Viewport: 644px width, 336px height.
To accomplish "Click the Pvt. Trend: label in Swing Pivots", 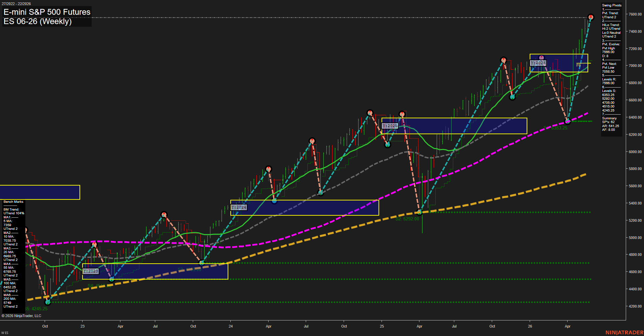I will [610, 13].
